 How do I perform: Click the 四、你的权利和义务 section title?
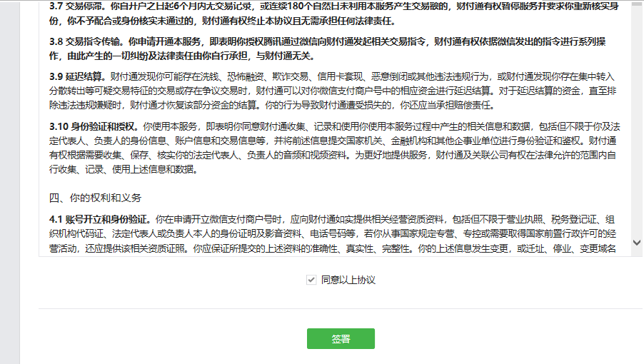[95, 198]
